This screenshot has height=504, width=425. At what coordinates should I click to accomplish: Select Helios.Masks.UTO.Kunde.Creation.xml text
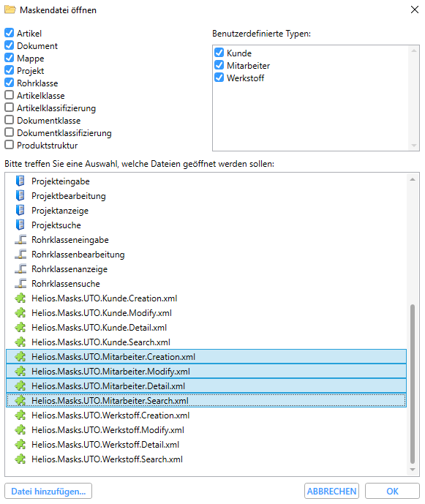point(104,298)
